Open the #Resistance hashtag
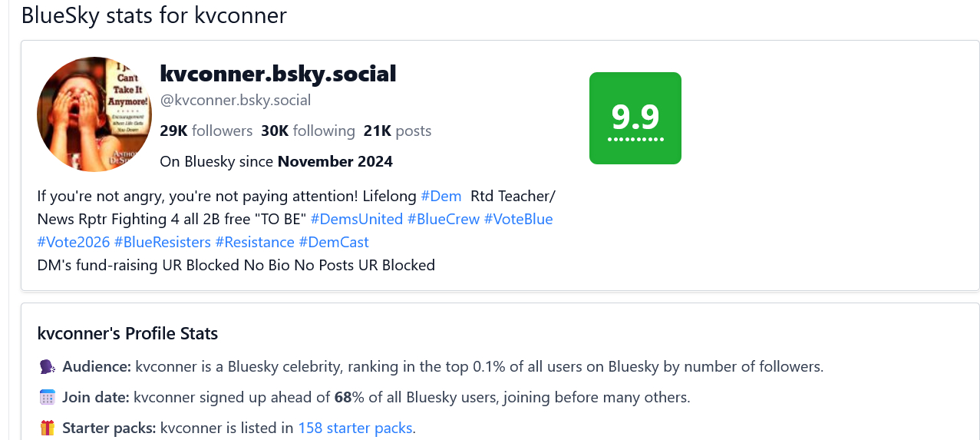The width and height of the screenshot is (980, 440). pyautogui.click(x=255, y=242)
